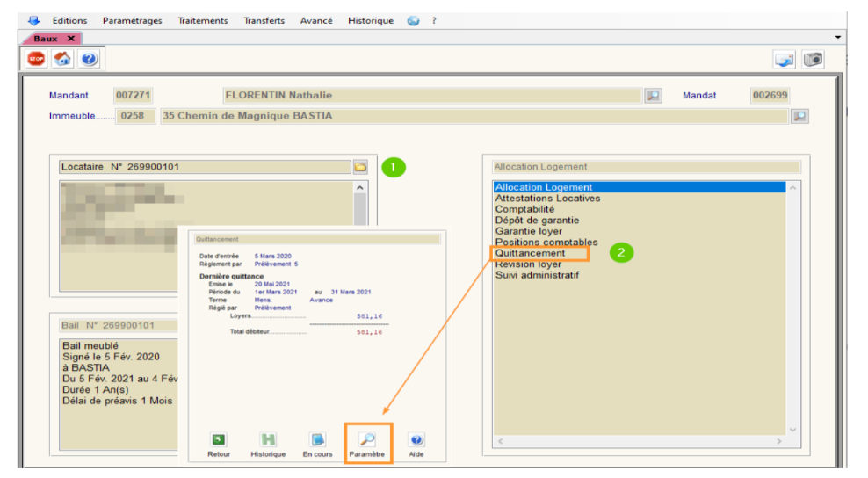Open the En cours button
Viewport: 868px width, 478px height.
coord(318,439)
